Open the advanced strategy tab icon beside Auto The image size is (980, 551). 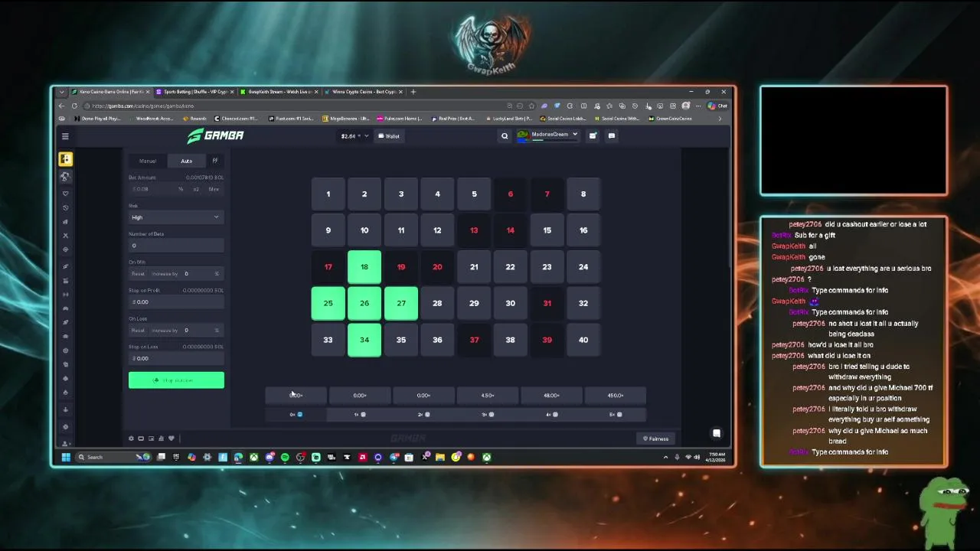[215, 161]
